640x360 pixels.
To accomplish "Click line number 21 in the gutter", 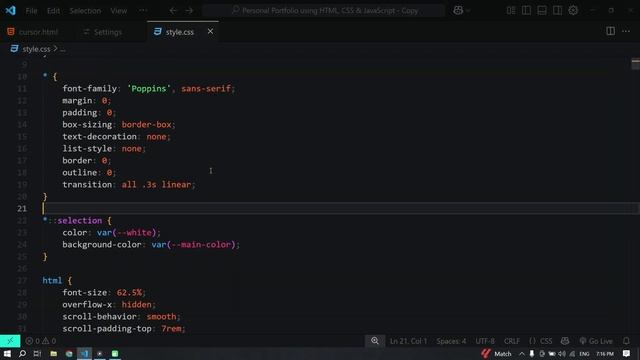I will 22,209.
